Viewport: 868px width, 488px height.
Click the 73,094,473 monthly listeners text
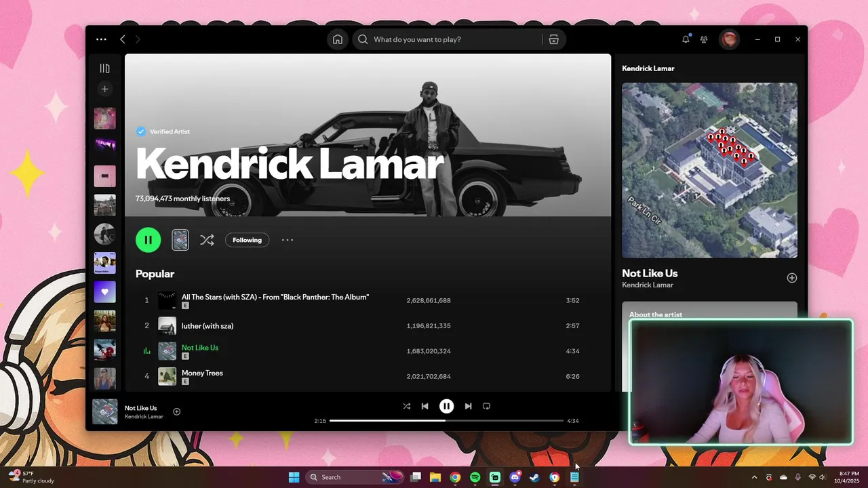182,199
